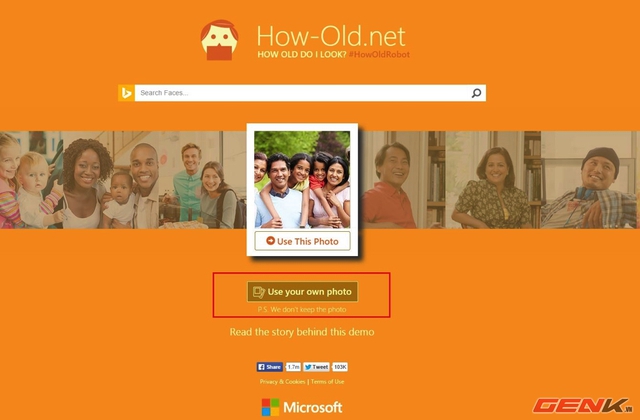Click the #HowOldRobot hashtag text
The height and width of the screenshot is (420, 640).
tap(379, 54)
